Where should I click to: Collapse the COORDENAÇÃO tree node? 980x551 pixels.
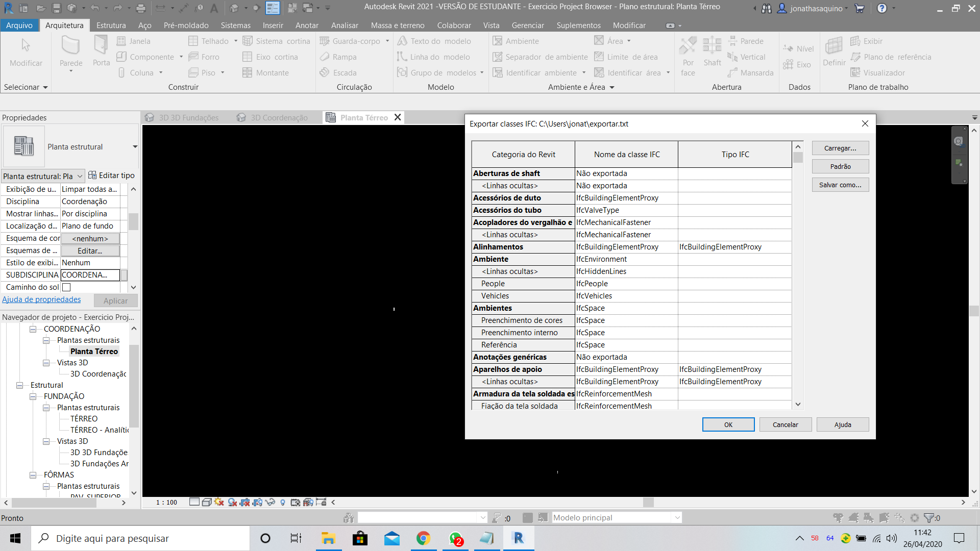[33, 329]
